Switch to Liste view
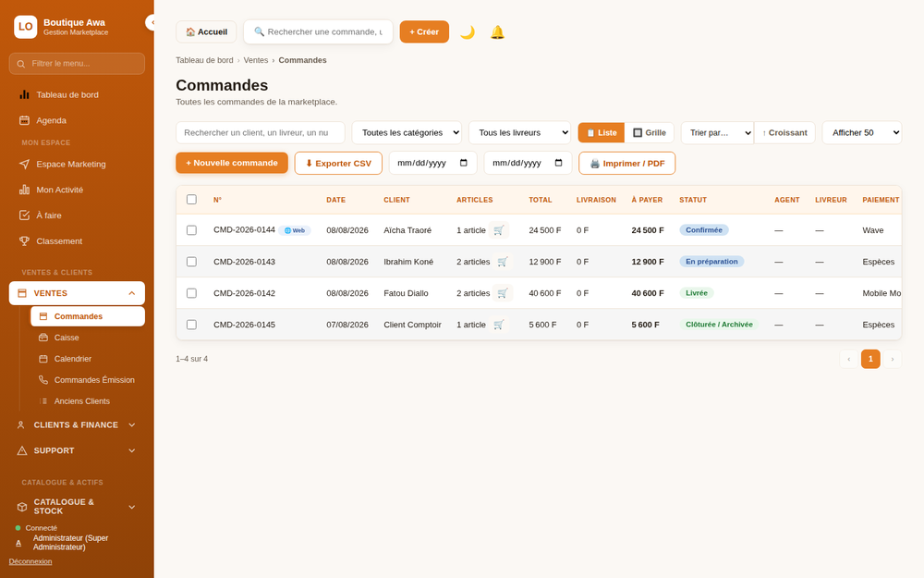This screenshot has height=578, width=924. 602,132
